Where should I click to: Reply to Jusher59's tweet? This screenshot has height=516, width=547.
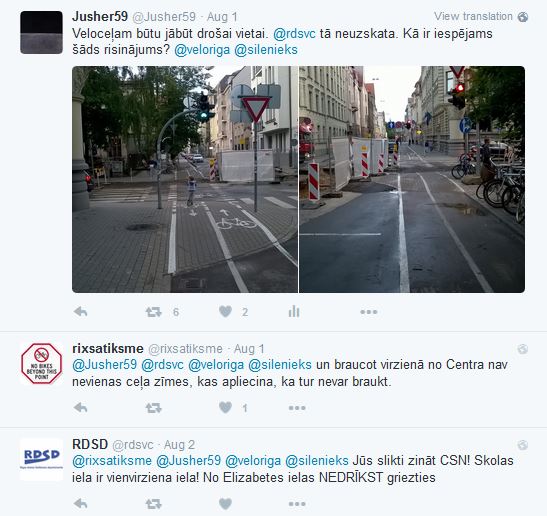[x=81, y=312]
